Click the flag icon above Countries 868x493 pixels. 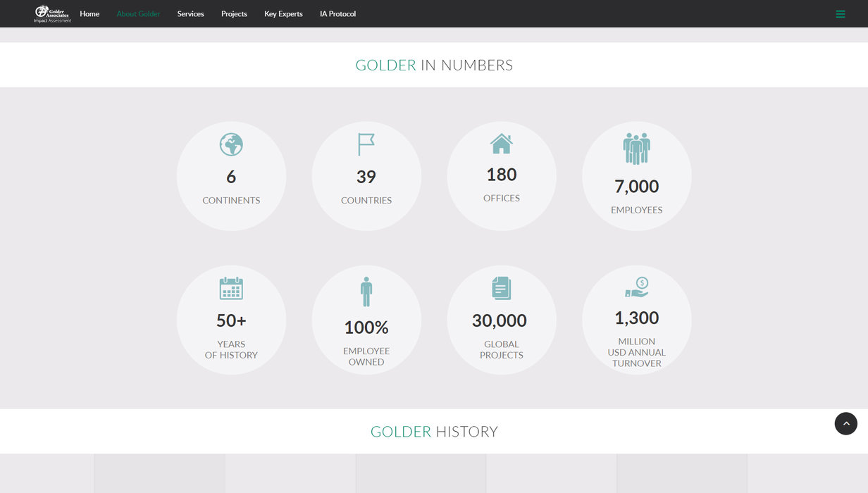tap(366, 145)
